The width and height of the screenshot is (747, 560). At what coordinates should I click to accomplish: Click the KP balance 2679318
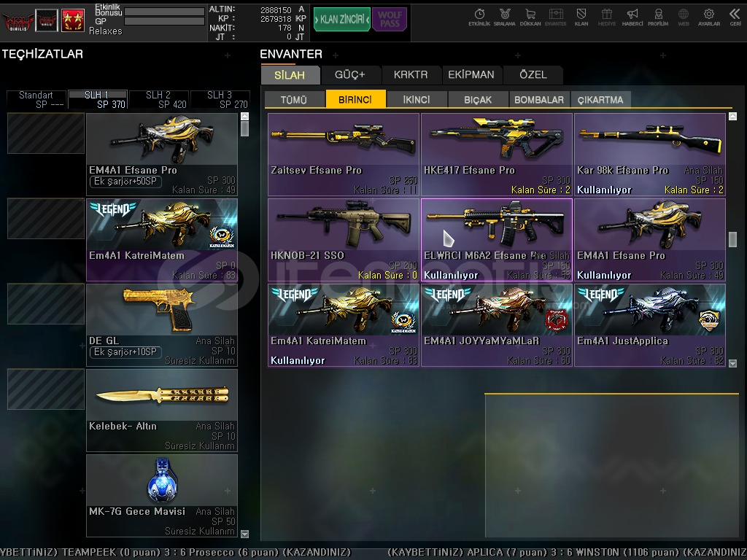276,18
